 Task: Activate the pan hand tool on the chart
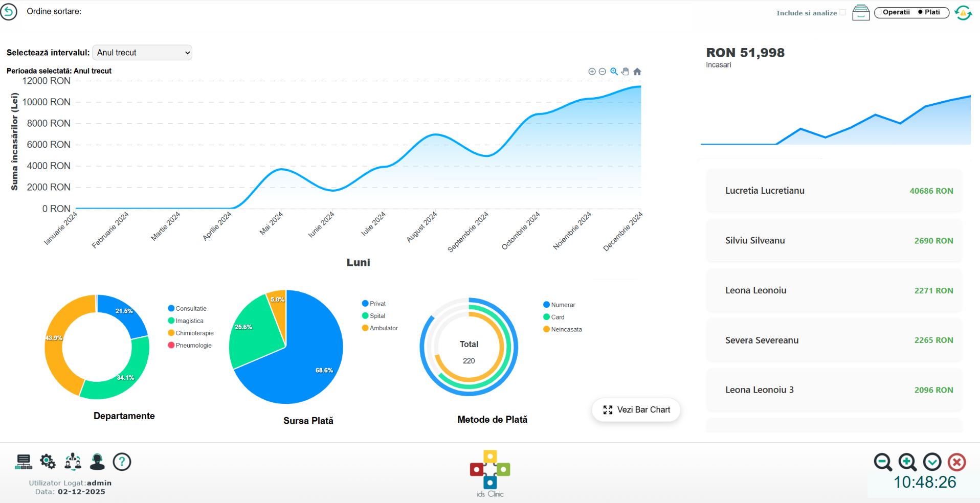[625, 72]
